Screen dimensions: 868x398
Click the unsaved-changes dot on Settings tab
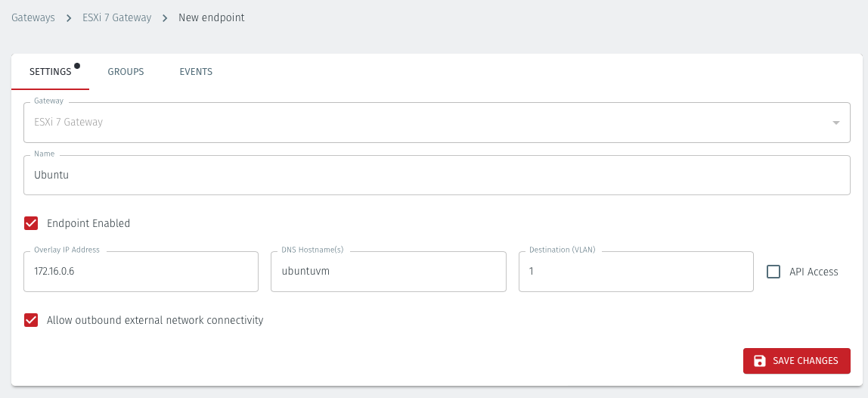[x=77, y=66]
